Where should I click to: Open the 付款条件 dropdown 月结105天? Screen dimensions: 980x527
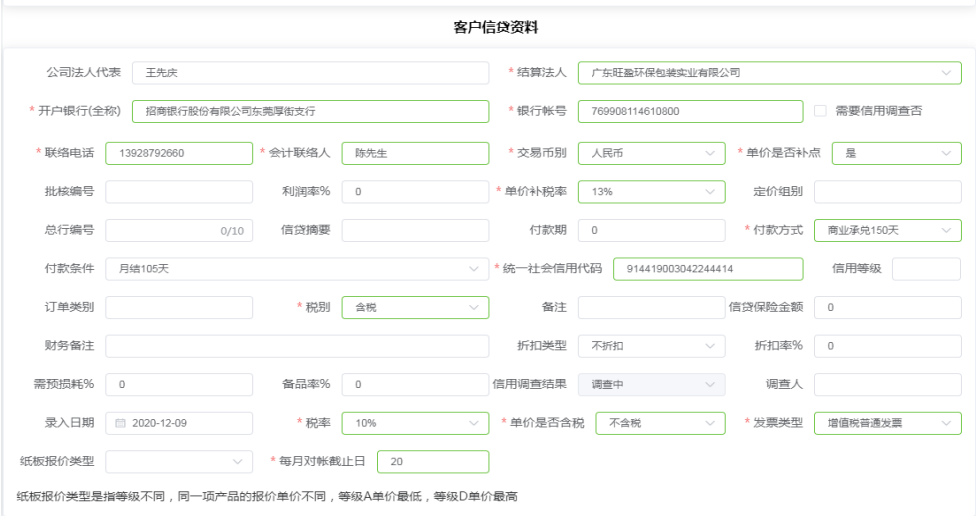click(297, 269)
